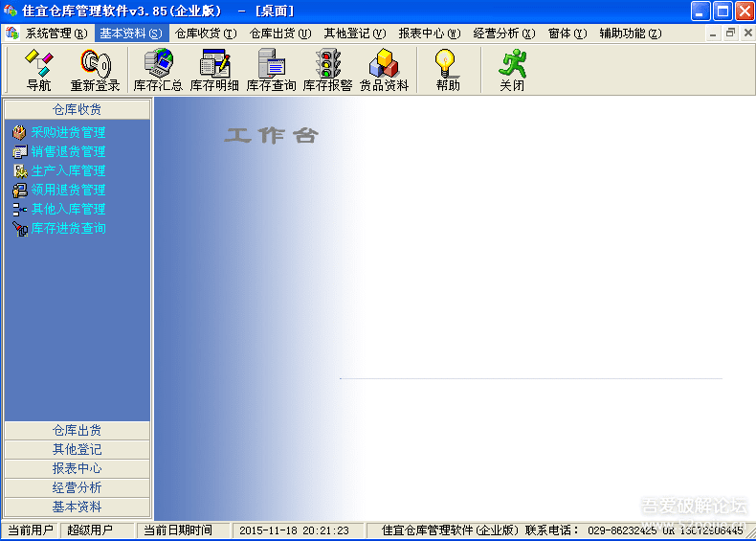Click the icon beside 库存进货查询

19,228
